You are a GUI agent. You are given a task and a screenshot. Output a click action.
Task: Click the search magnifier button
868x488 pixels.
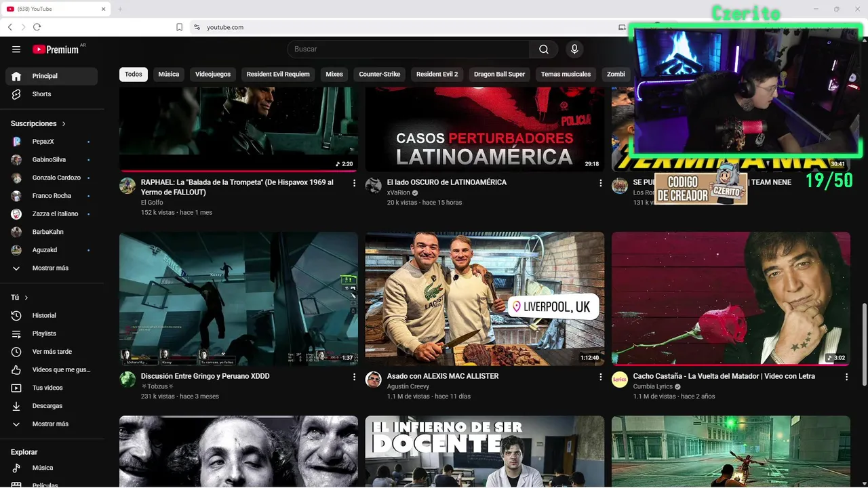(544, 49)
